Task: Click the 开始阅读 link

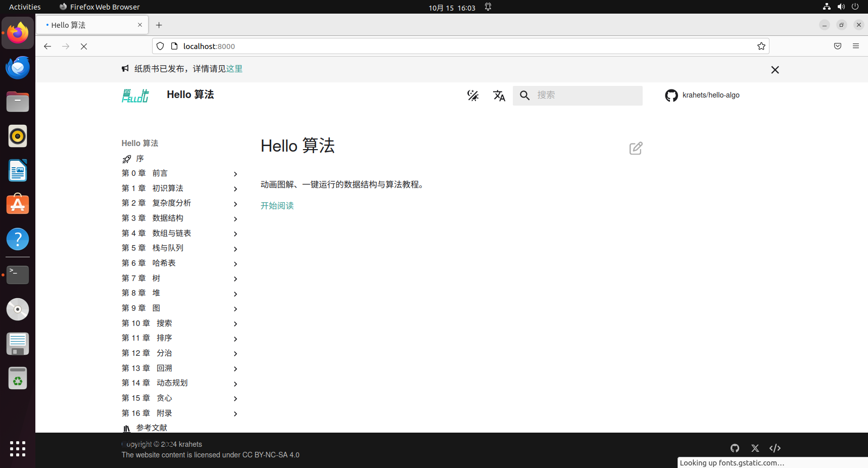Action: pyautogui.click(x=277, y=206)
